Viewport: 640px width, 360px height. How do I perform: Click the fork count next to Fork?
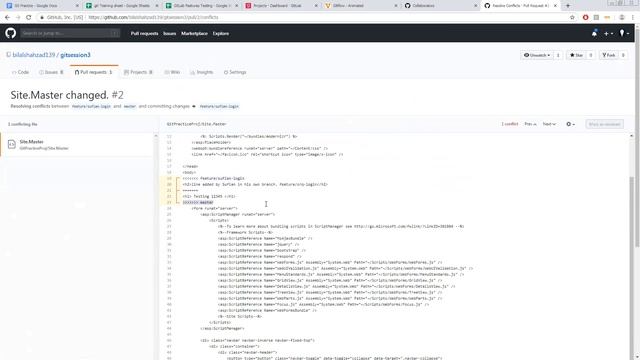623,55
